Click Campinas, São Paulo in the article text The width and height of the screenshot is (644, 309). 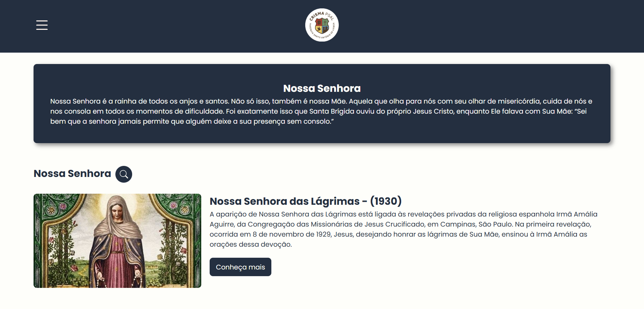476,224
